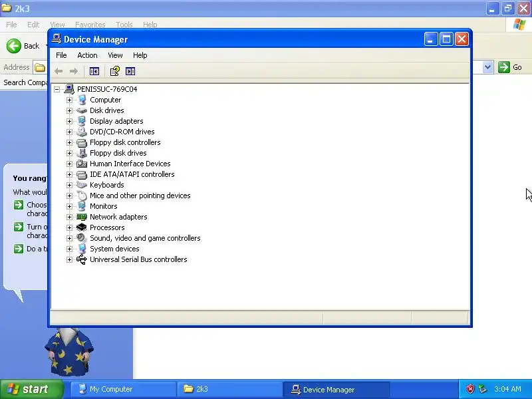Image resolution: width=532 pixels, height=399 pixels.
Task: Click the Start button
Action: pyautogui.click(x=32, y=389)
